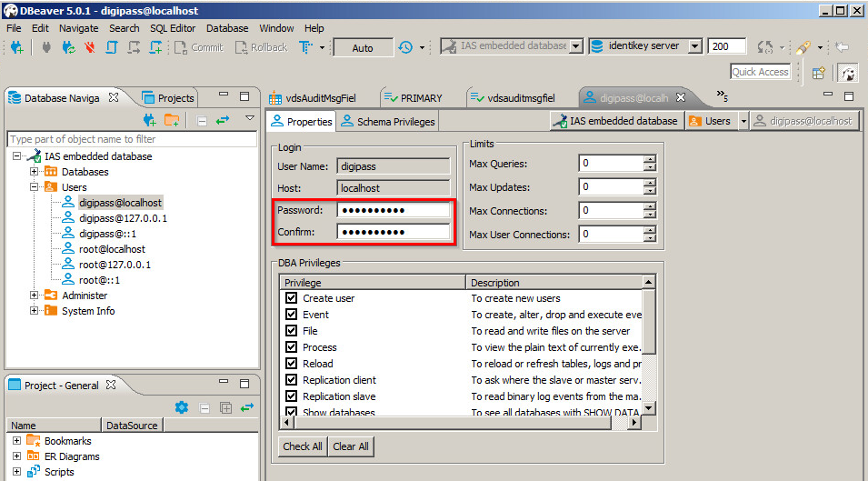Click the New Connection plug icon in main toolbar
The image size is (868, 481).
[16, 47]
